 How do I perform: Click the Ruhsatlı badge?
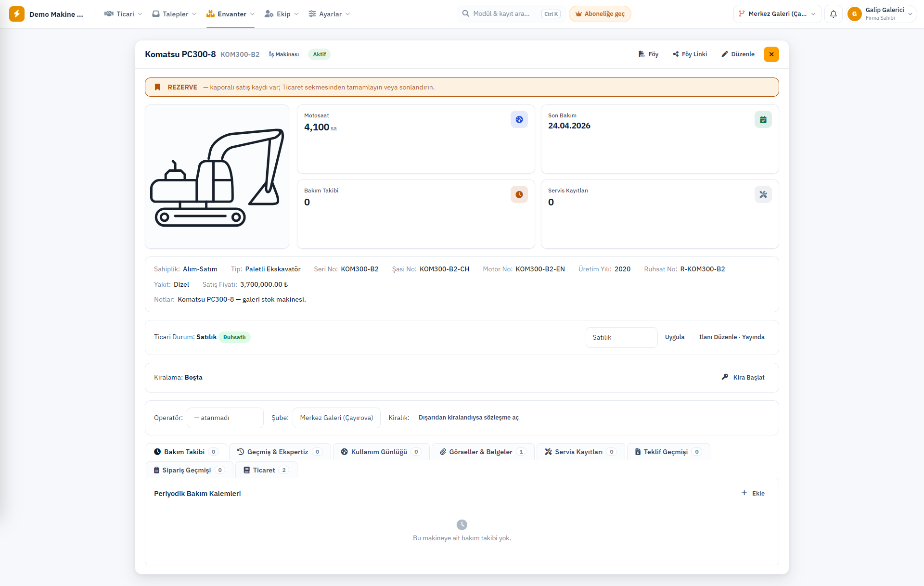234,337
